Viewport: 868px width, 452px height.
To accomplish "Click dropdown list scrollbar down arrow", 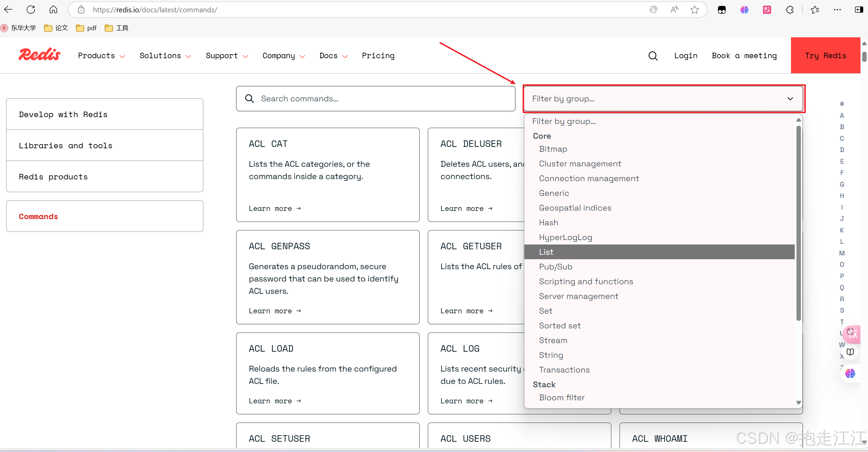I will point(798,403).
